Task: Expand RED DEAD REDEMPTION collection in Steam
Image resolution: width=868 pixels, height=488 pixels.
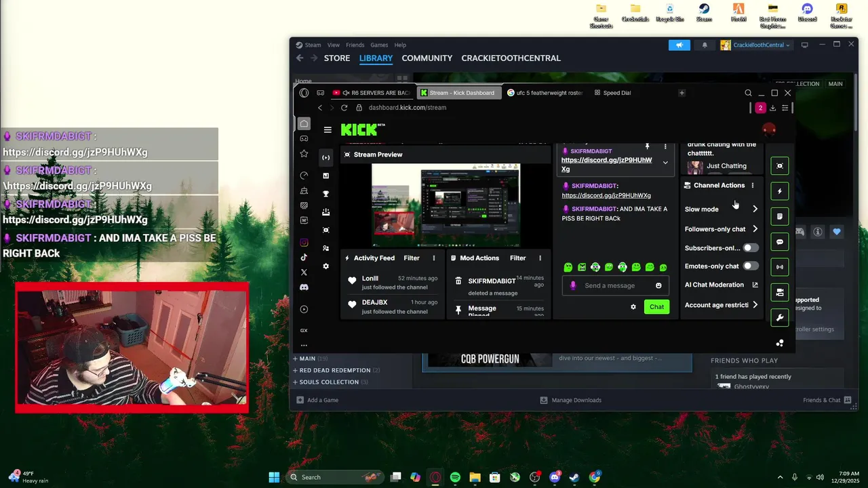Action: click(x=295, y=370)
